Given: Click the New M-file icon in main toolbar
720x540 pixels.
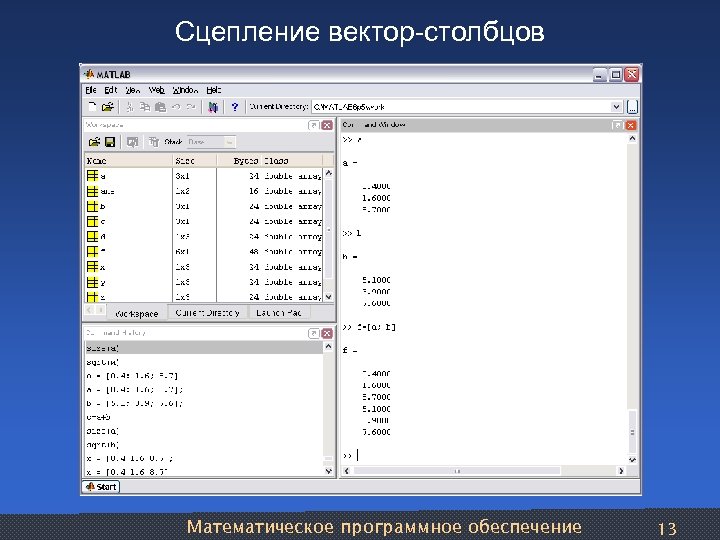Looking at the screenshot, I should pyautogui.click(x=92, y=107).
